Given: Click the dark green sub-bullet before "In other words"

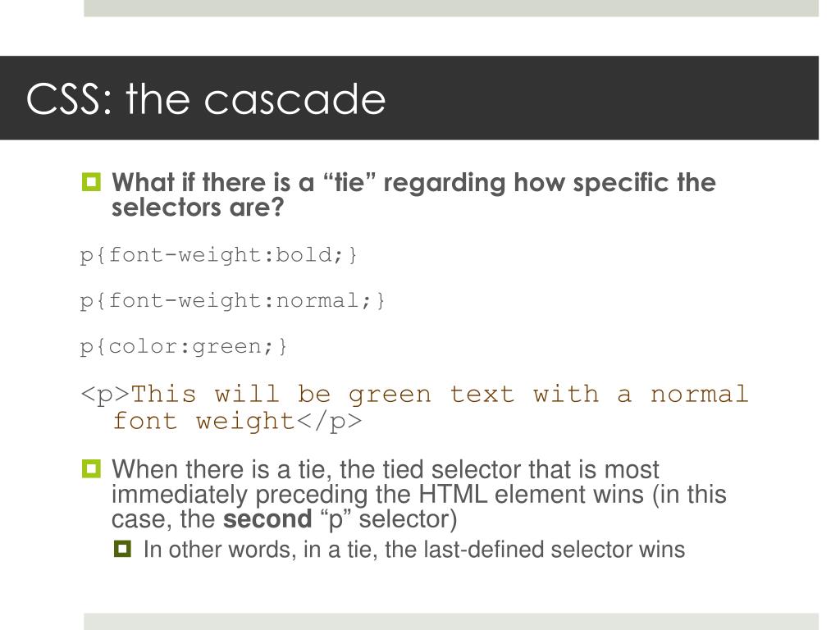Looking at the screenshot, I should point(122,549).
